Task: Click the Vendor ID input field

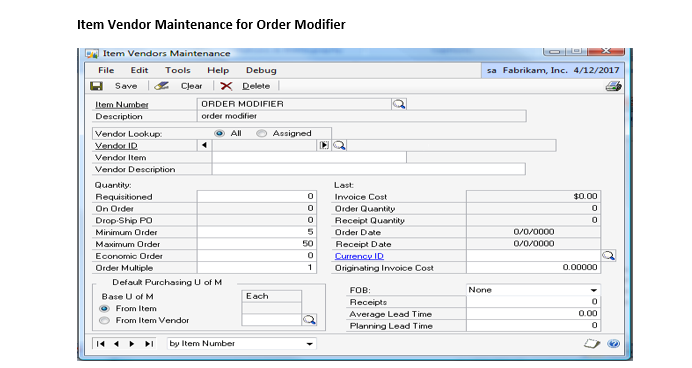Action: pos(264,145)
